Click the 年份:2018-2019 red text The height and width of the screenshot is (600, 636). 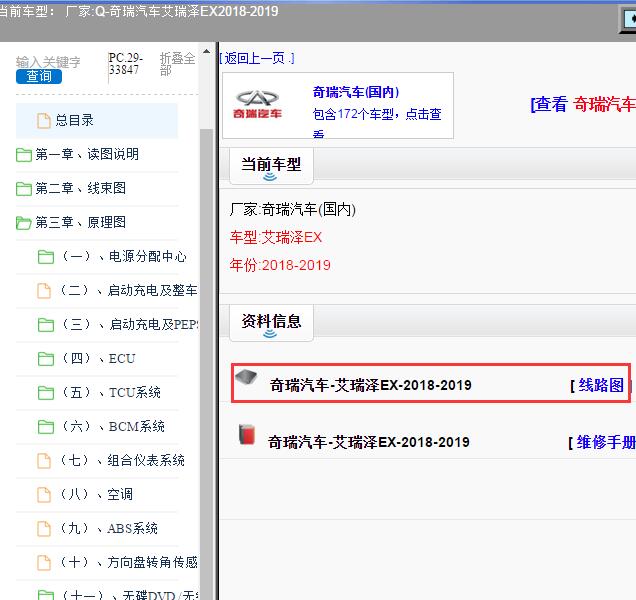coord(280,266)
